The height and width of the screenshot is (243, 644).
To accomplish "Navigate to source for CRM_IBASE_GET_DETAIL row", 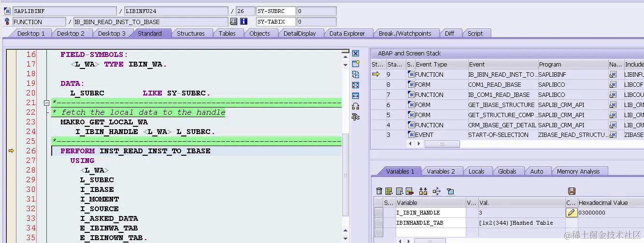I will 613,125.
